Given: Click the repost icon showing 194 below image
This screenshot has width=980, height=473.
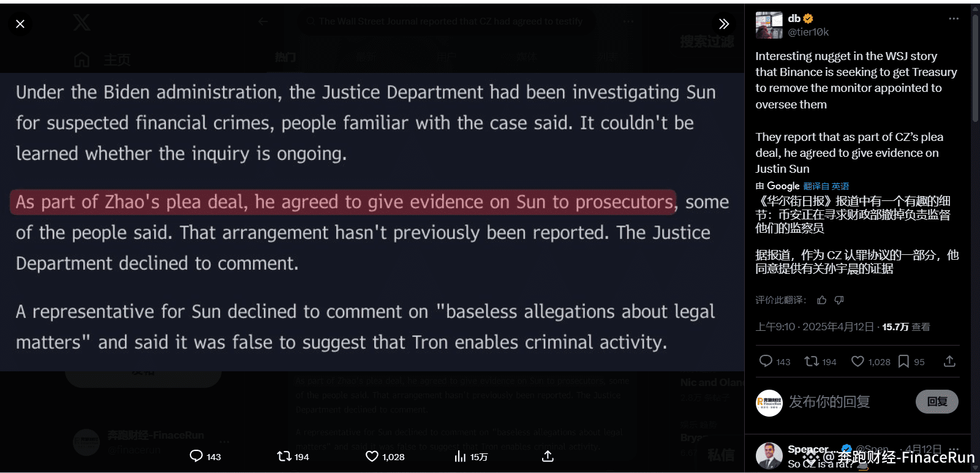Looking at the screenshot, I should [284, 456].
